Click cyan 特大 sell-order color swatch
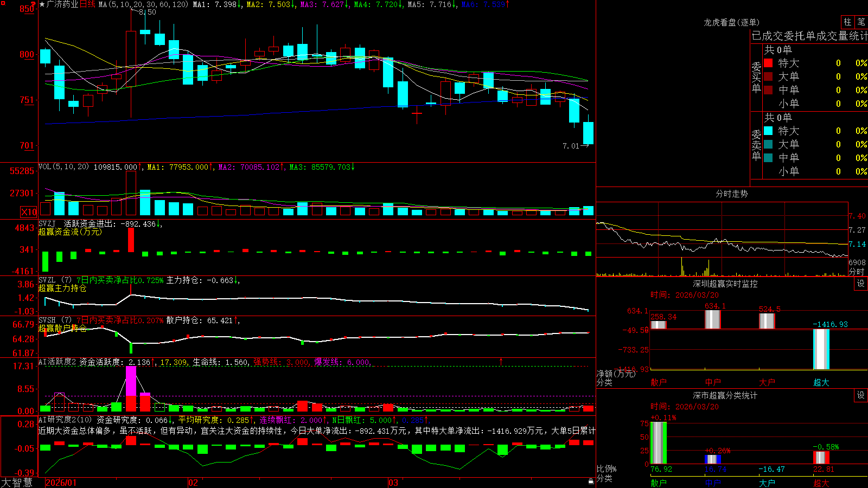 point(768,131)
